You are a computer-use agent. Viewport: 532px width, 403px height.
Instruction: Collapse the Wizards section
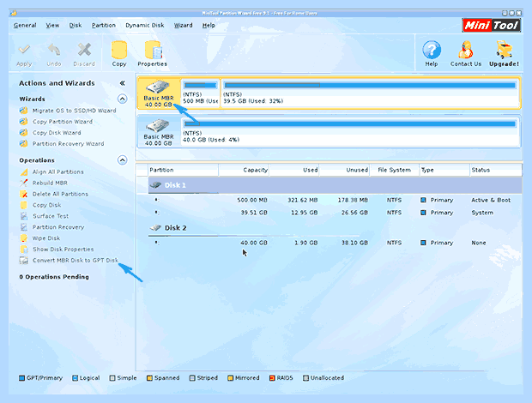(122, 99)
